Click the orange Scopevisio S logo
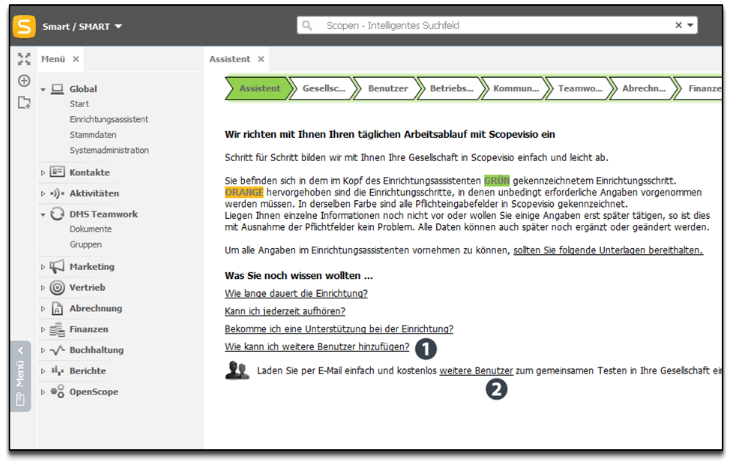 click(x=24, y=26)
